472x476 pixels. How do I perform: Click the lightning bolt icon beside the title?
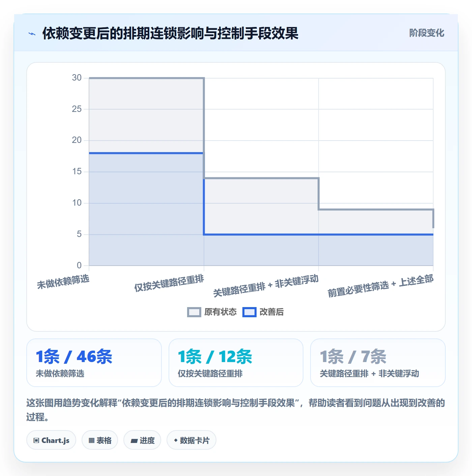point(32,34)
